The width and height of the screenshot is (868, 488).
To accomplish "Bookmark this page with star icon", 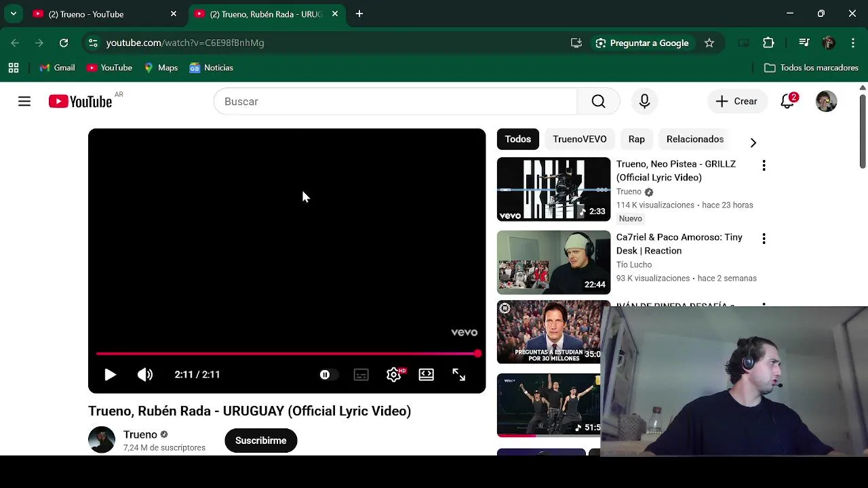I will coord(709,43).
